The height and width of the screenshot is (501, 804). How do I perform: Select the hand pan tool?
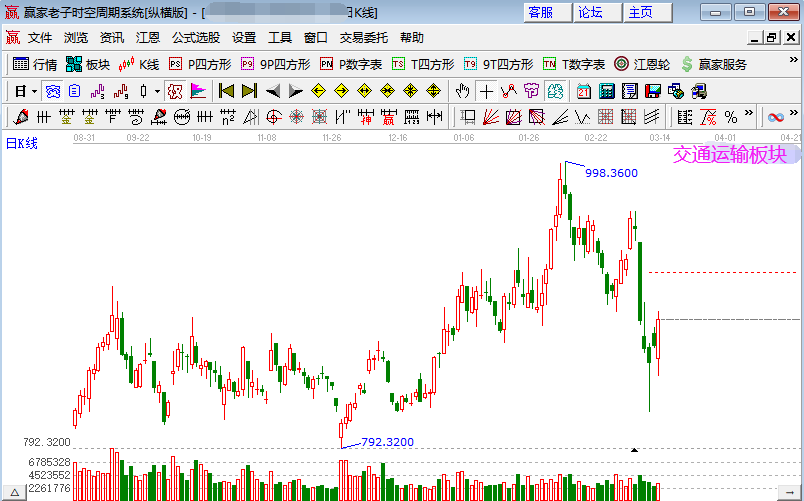point(463,91)
